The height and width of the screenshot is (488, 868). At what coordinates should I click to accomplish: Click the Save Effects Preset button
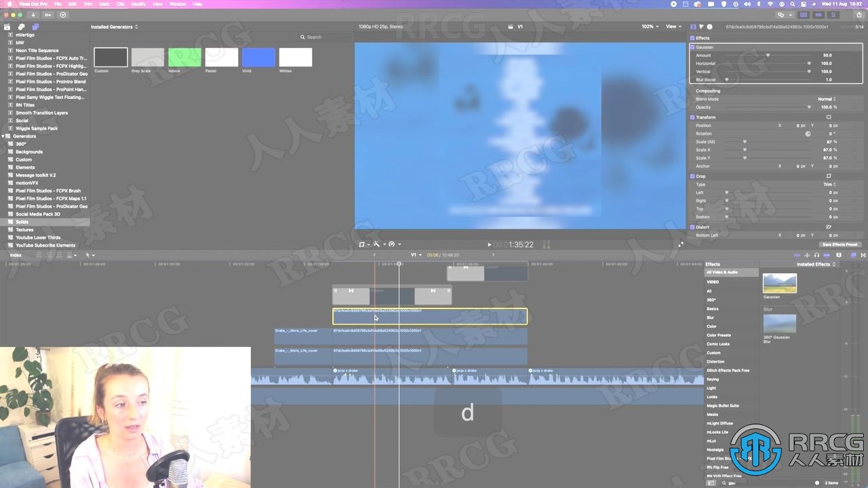click(x=840, y=245)
